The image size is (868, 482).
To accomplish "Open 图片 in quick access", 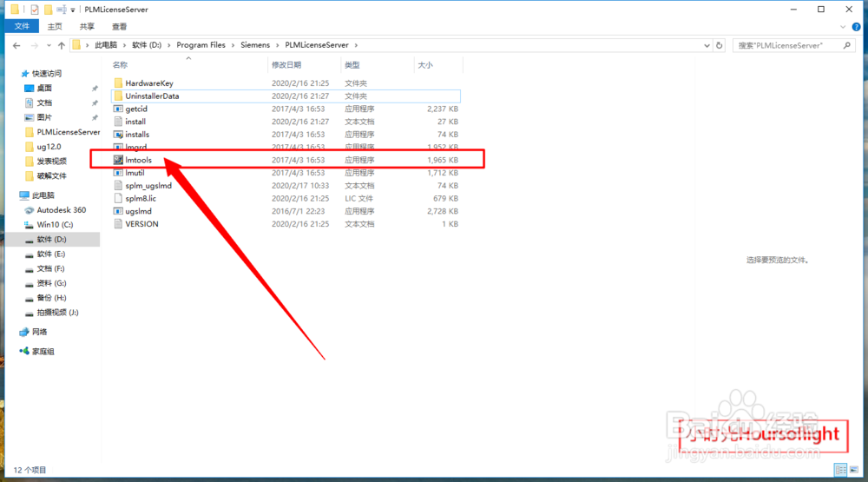I will 44,117.
